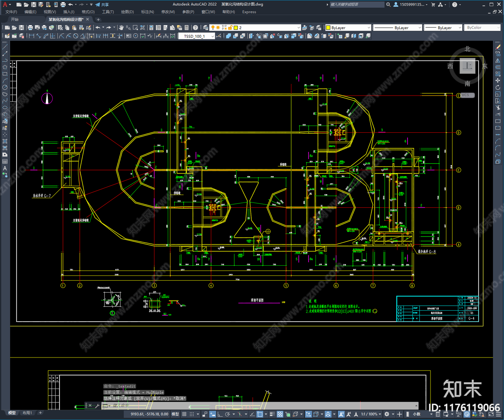The width and height of the screenshot is (504, 420).
Task: Open the Express menu
Action: 249,12
